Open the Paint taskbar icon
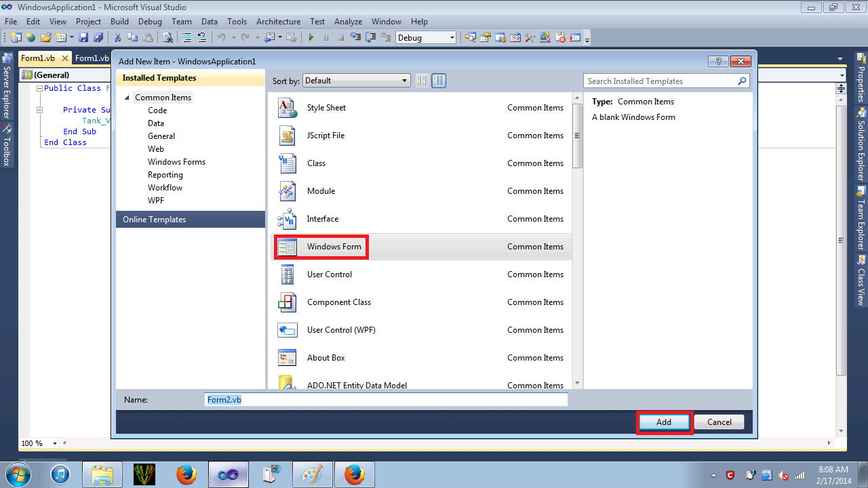This screenshot has width=868, height=488. coord(312,474)
